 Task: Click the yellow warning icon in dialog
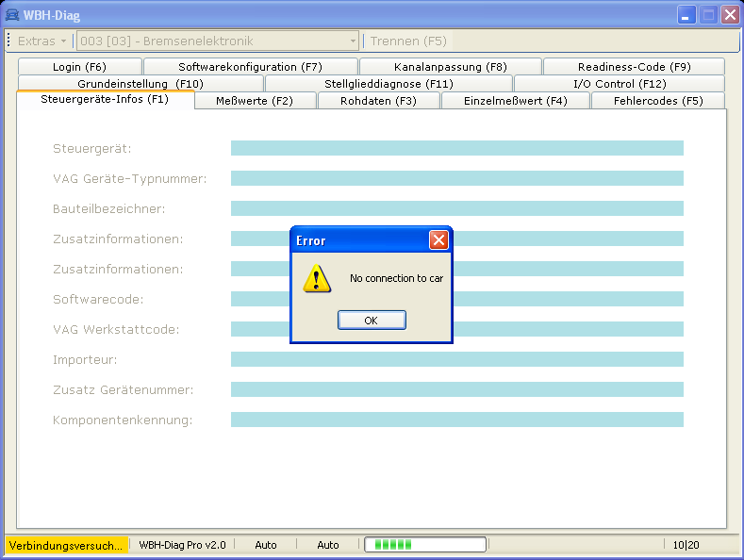click(x=317, y=278)
